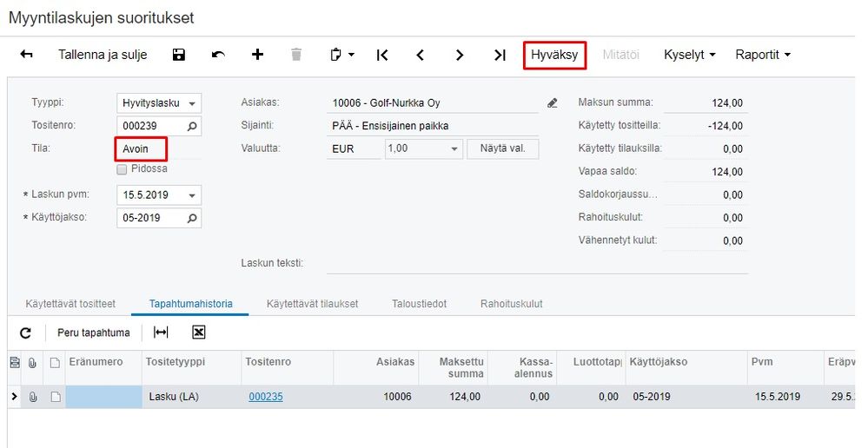
Task: Toggle the Pidossa checkbox
Action: (122, 168)
